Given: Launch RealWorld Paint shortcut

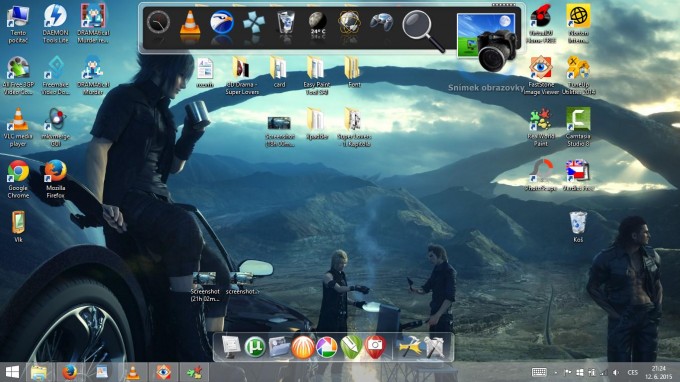Looking at the screenshot, I should click(x=541, y=127).
